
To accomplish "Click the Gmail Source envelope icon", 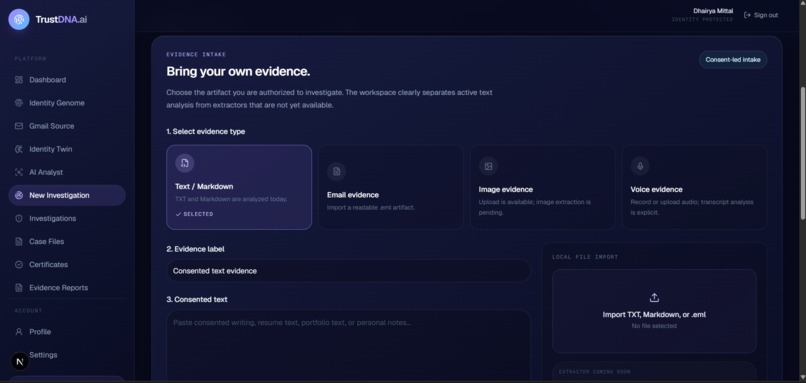I will pos(19,126).
